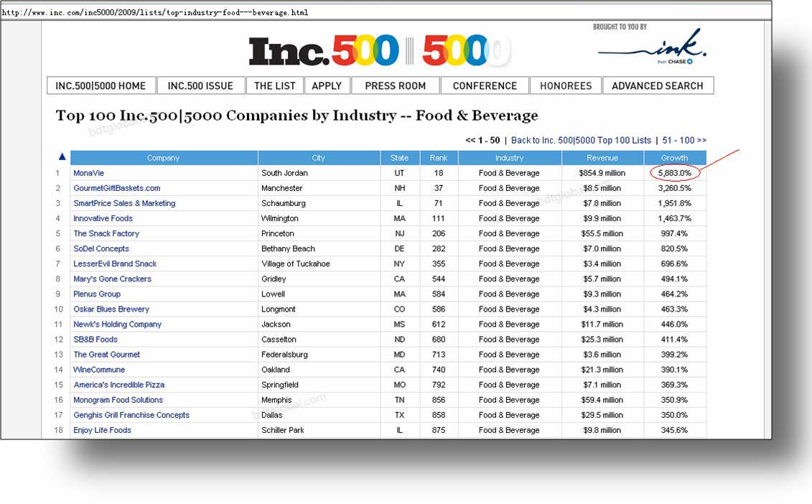Open the HONOREES navigation item
This screenshot has height=504, width=812.
click(x=566, y=85)
